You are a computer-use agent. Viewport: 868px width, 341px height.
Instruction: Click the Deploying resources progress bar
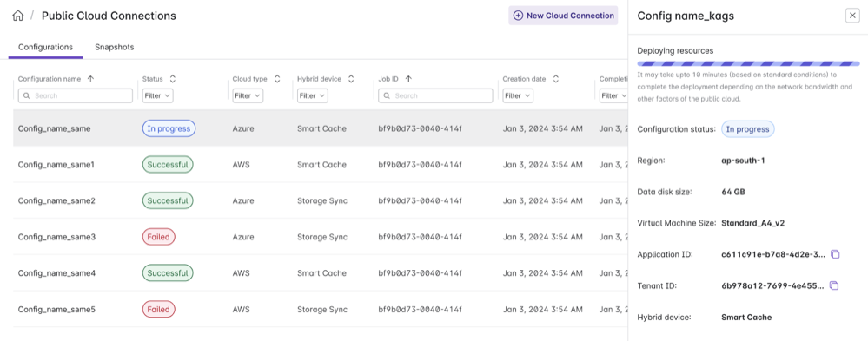point(748,63)
